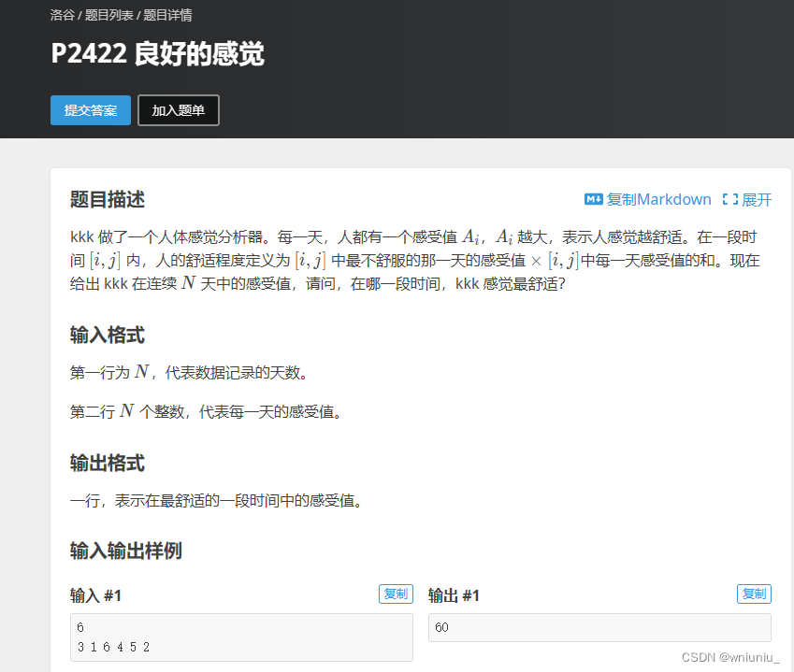Click the 加入题单 button
This screenshot has width=794, height=672.
pyautogui.click(x=179, y=110)
